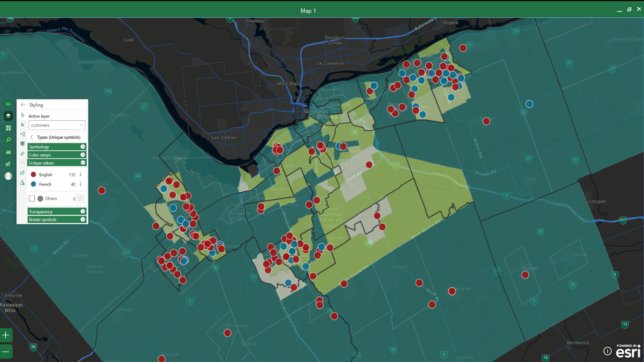Open the infographics chart tool

(8, 152)
